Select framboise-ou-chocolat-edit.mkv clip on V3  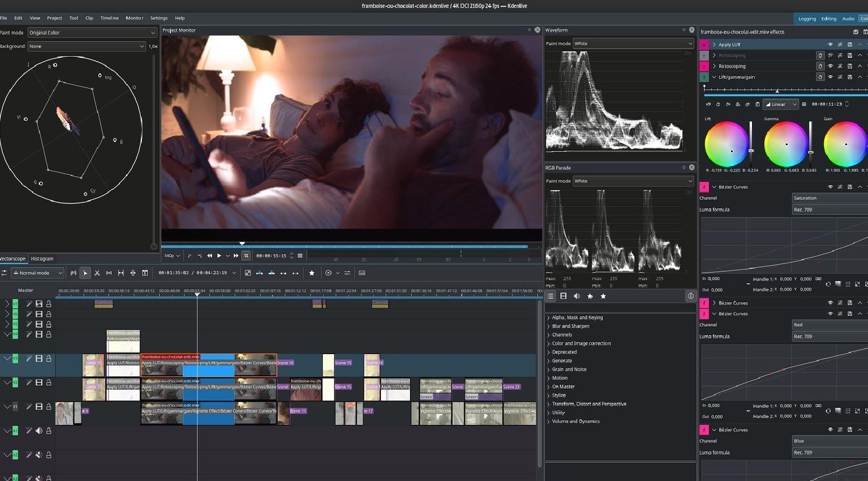click(208, 365)
